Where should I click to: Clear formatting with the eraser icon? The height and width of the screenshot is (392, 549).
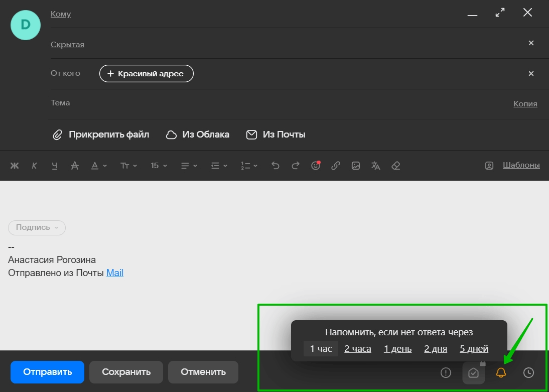396,166
